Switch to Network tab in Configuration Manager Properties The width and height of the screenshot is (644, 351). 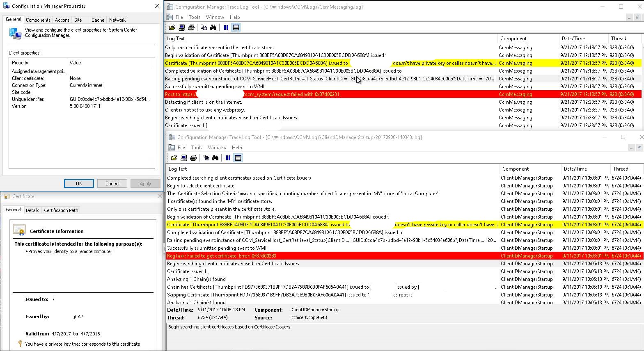(117, 20)
